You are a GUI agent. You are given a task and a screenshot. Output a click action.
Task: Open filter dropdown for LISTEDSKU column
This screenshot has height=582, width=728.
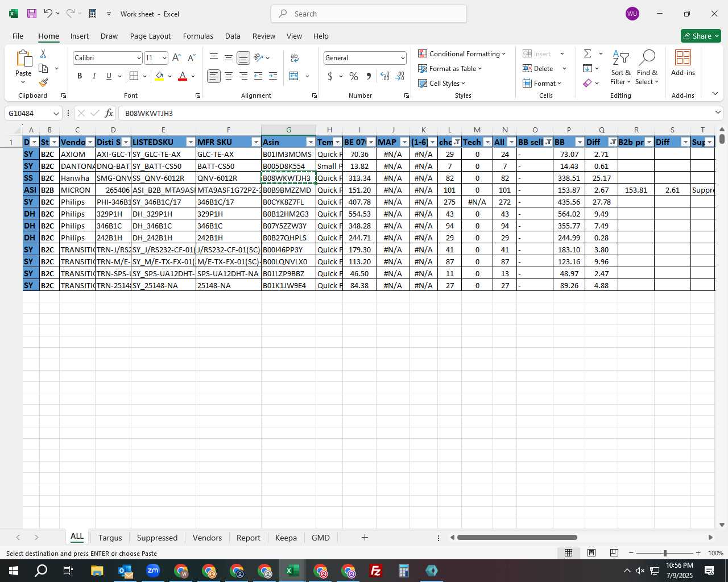pos(191,142)
